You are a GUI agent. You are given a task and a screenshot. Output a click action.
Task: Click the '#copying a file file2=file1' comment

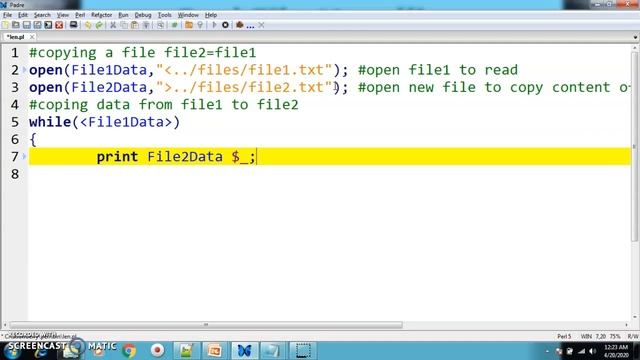click(142, 53)
